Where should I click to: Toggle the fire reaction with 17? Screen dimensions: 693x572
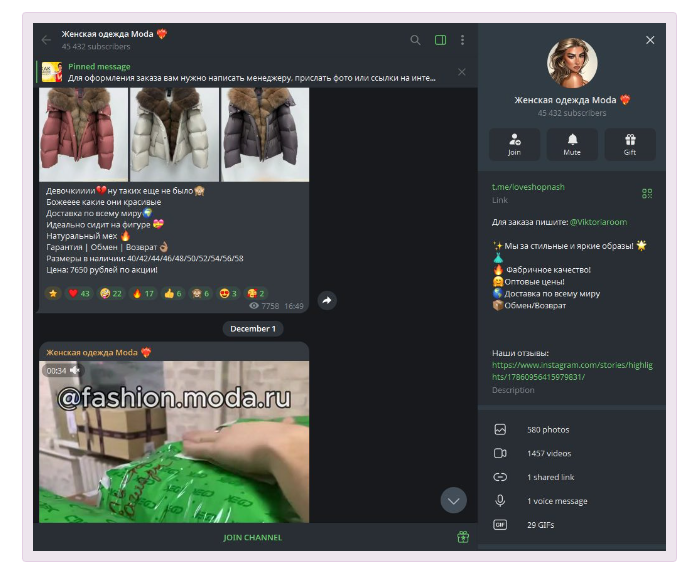click(143, 294)
